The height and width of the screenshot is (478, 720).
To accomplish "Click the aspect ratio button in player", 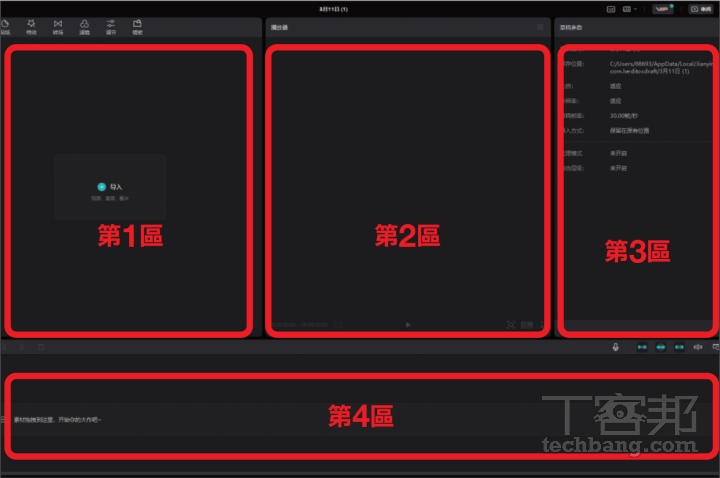I will pos(527,325).
